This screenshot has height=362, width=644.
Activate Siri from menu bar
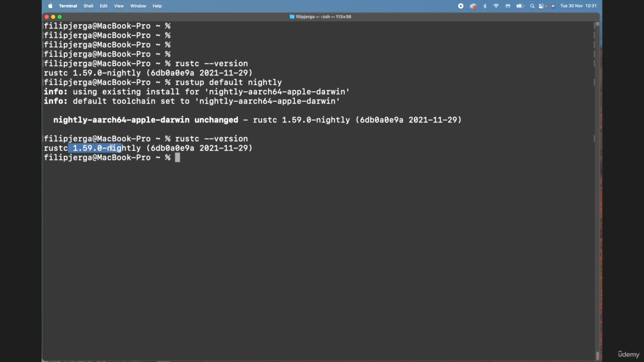[x=552, y=6]
